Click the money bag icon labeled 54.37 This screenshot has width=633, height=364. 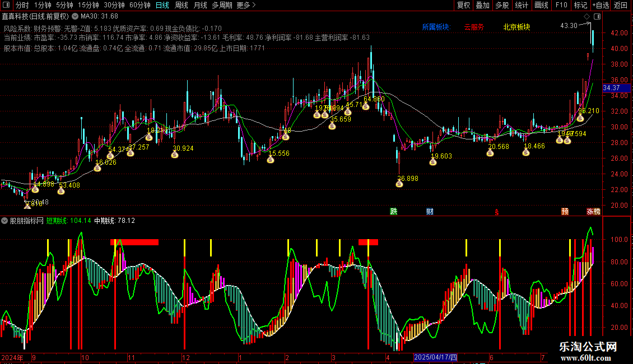pos(110,156)
